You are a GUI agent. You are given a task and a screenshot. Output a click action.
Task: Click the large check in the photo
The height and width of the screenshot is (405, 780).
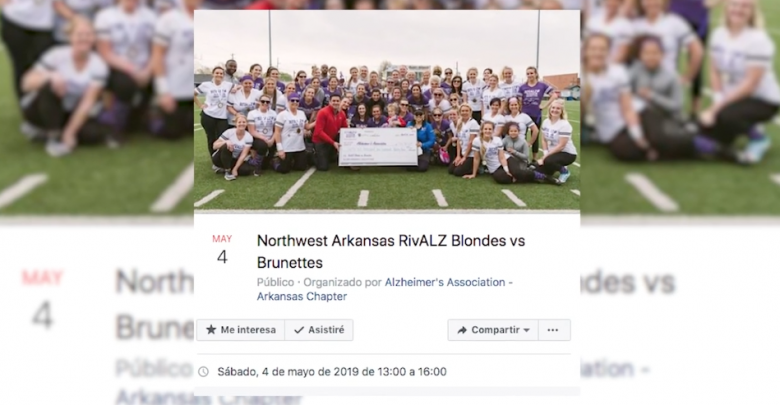(379, 147)
